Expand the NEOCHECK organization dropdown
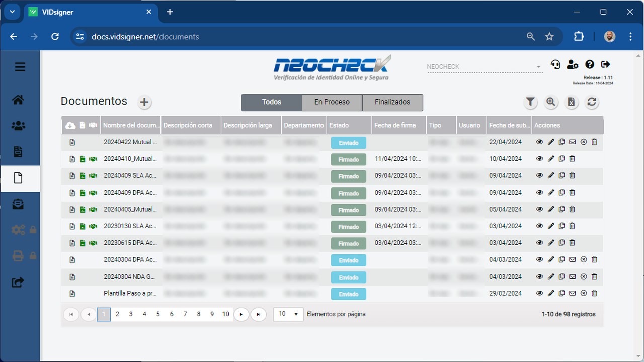 (x=485, y=67)
